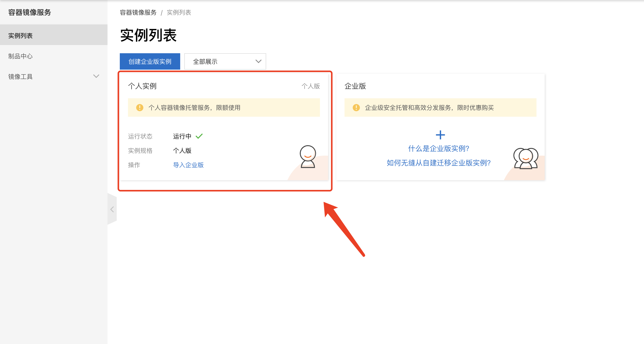The width and height of the screenshot is (644, 344).
Task: Open the 什么是企业版实例? link
Action: [x=438, y=148]
